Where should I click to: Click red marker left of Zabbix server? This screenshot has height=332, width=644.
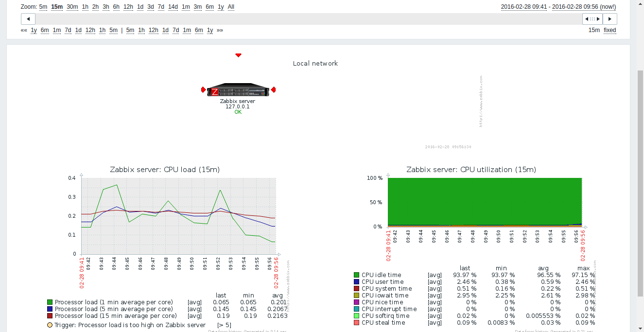204,90
